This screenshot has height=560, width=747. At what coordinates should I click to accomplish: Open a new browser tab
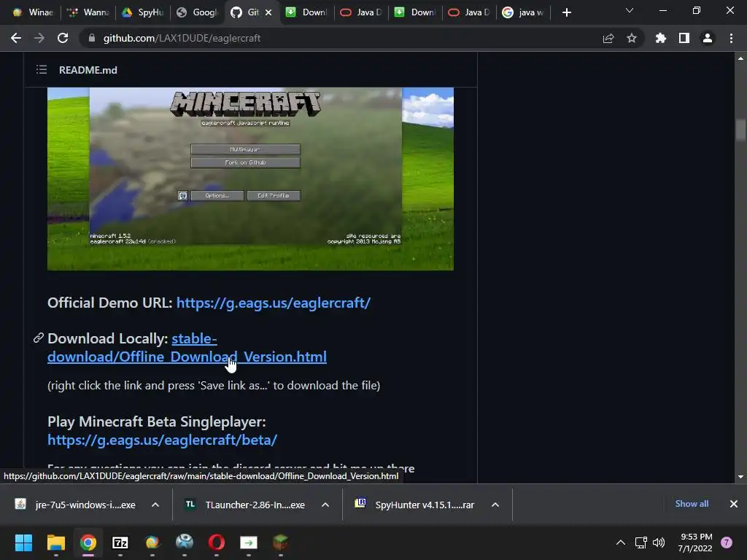click(566, 12)
